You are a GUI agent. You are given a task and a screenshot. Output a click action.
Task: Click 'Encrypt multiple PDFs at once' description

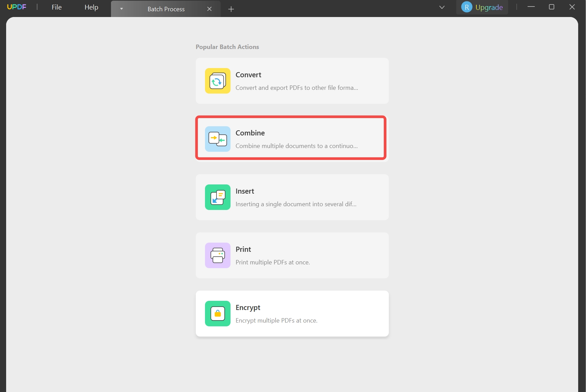tap(276, 321)
